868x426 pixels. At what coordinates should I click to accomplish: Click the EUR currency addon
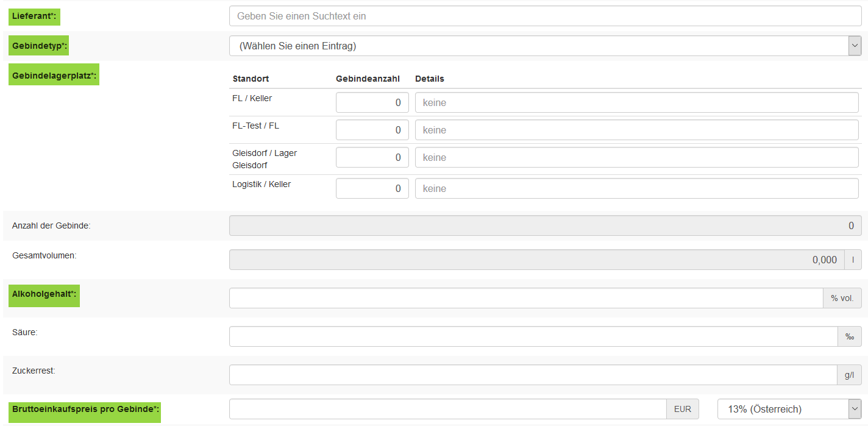click(683, 409)
